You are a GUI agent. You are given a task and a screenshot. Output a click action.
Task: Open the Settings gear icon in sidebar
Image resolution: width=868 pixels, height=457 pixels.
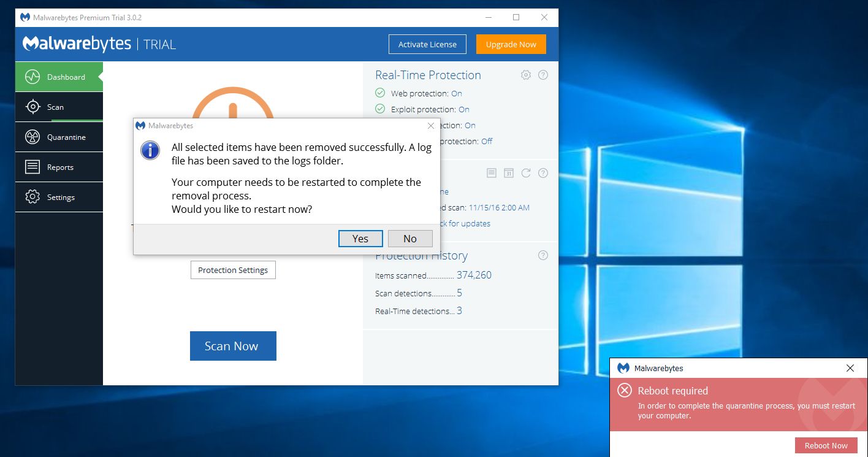(32, 197)
